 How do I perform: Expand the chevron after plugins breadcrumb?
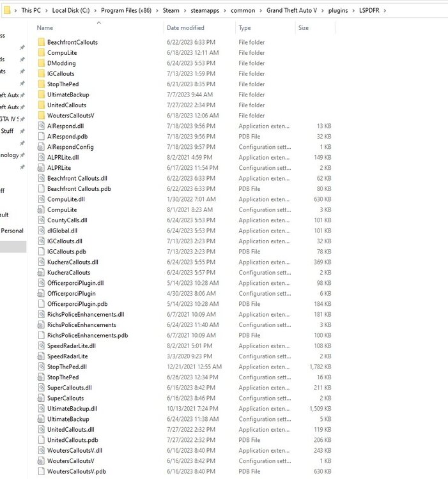coord(353,11)
